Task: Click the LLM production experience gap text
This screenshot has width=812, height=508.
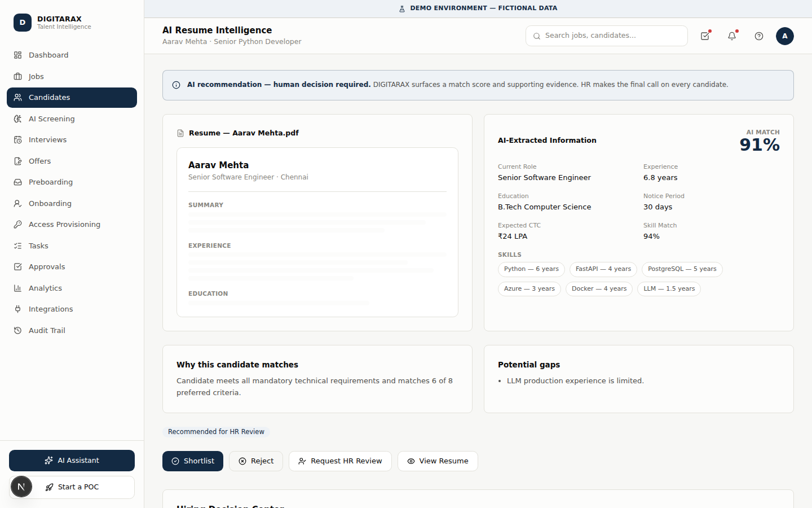Action: 575,381
